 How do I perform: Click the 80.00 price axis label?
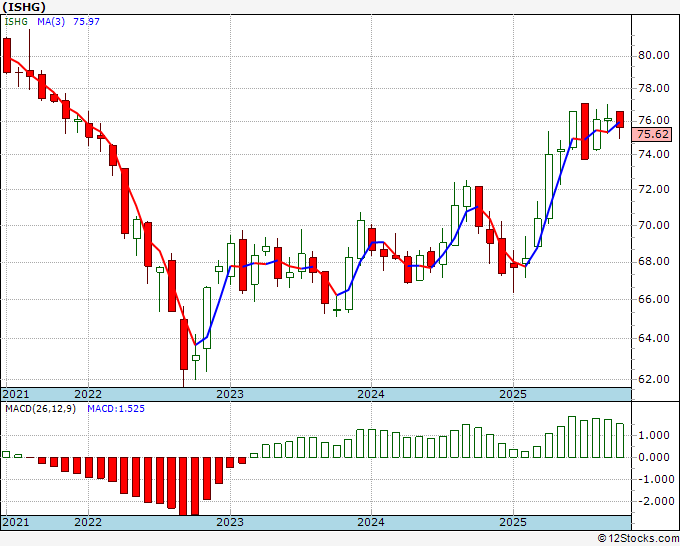pyautogui.click(x=653, y=56)
